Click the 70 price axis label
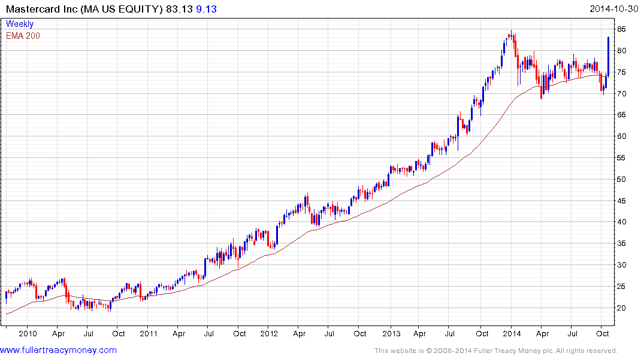644x359 pixels. click(621, 93)
